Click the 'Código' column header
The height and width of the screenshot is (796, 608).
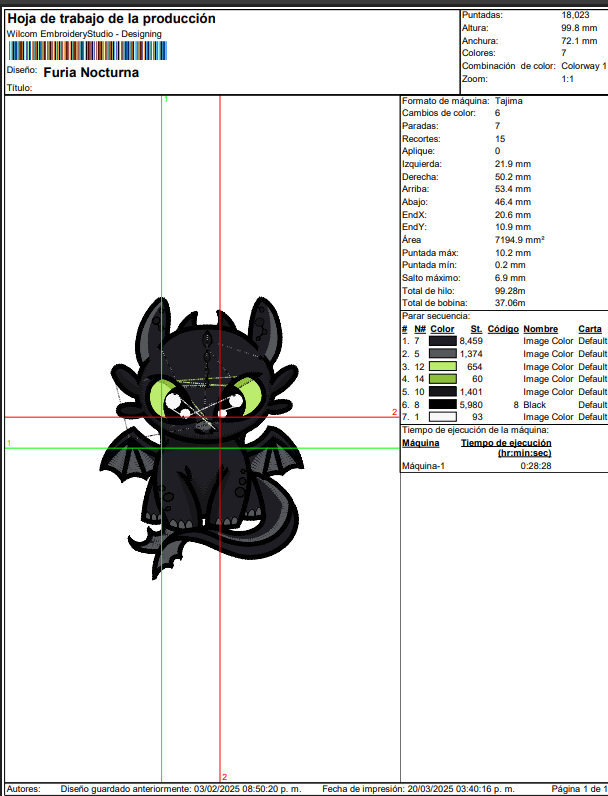(x=503, y=329)
